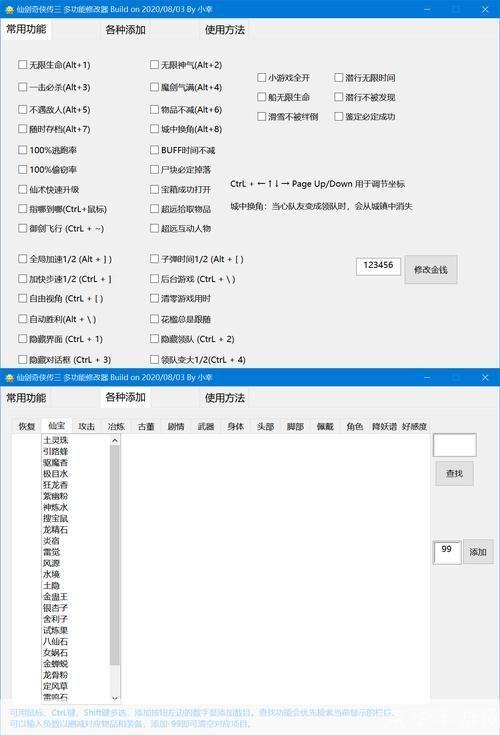Viewport: 500px width, 735px height.
Task: Tick the 一击必杀(Alt+3) option
Action: click(x=22, y=87)
